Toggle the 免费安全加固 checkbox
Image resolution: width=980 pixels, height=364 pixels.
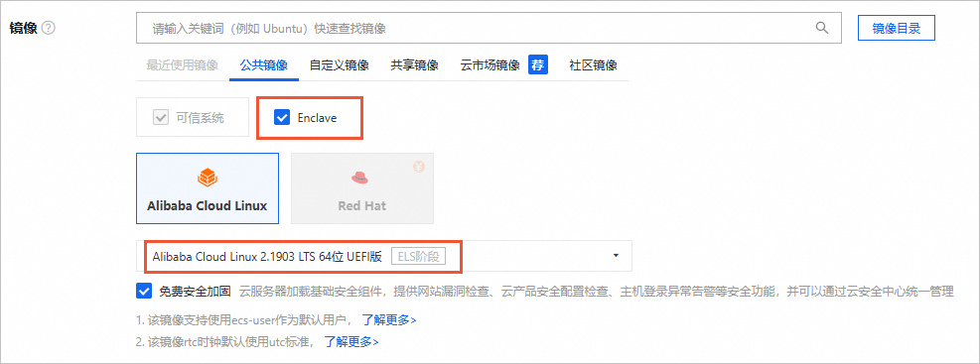[144, 291]
